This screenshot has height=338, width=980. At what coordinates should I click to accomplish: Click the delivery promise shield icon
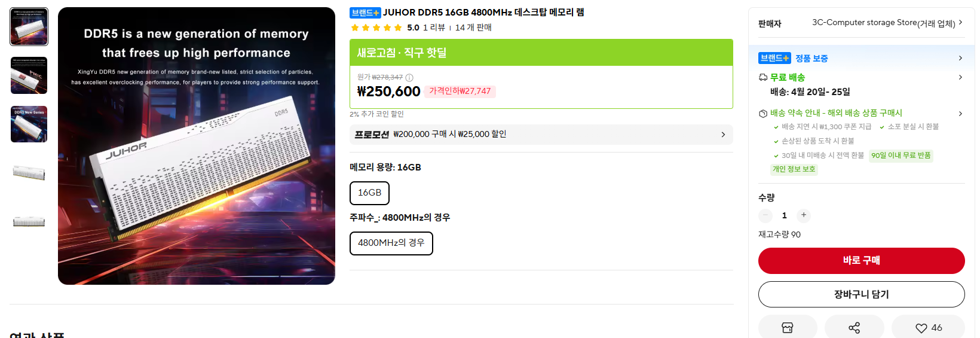[763, 114]
